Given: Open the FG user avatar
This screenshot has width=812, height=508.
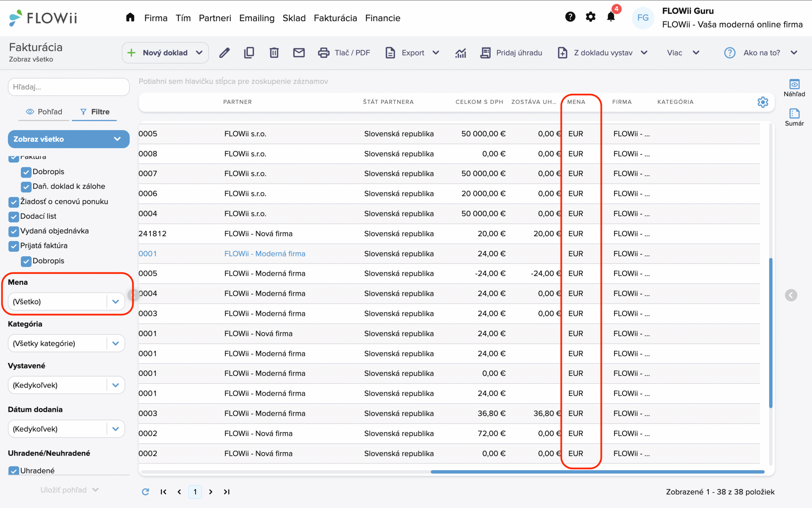Looking at the screenshot, I should pyautogui.click(x=643, y=18).
